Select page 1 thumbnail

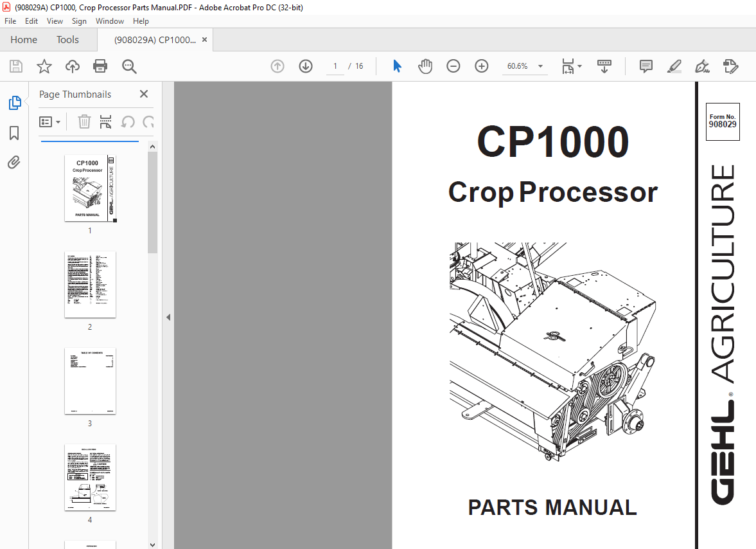pos(90,188)
